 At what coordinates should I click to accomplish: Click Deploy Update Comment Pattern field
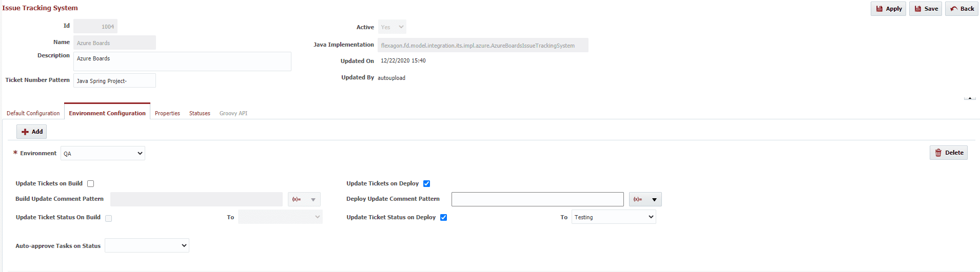[538, 199]
